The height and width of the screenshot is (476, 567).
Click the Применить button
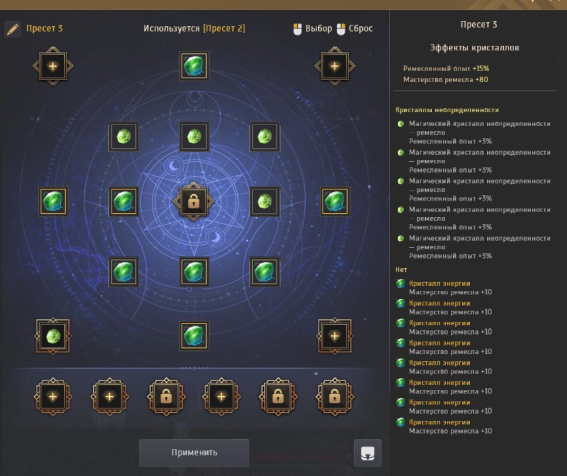point(194,453)
